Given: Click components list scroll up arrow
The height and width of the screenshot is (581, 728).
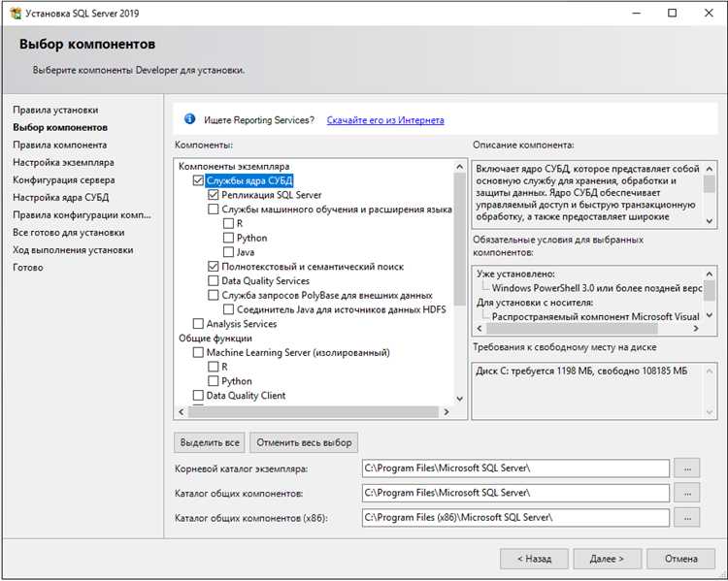Looking at the screenshot, I should (x=460, y=166).
